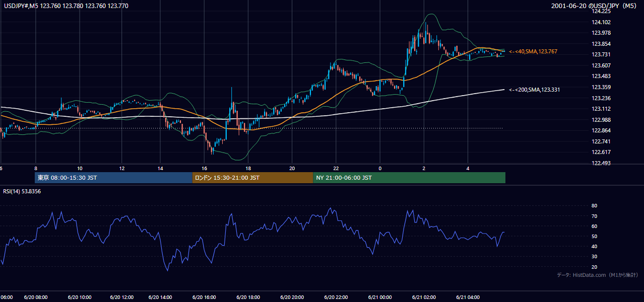Click price axis value 122.493
This screenshot has width=644, height=302.
point(601,163)
